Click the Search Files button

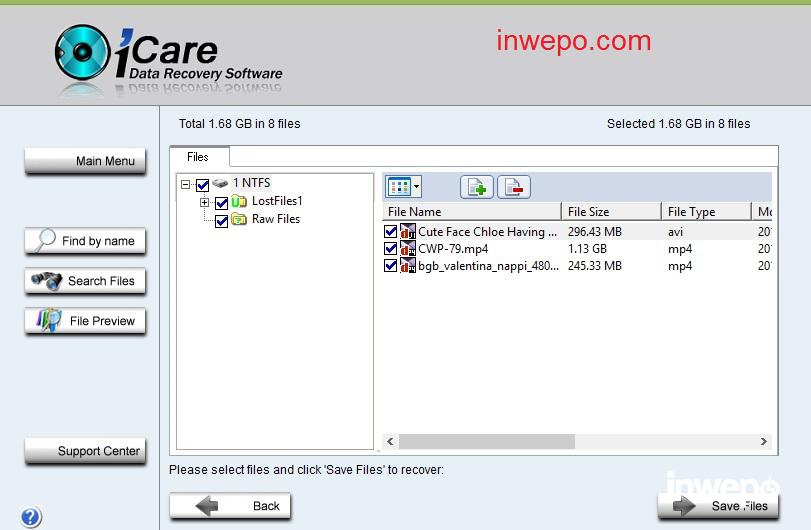click(x=85, y=281)
